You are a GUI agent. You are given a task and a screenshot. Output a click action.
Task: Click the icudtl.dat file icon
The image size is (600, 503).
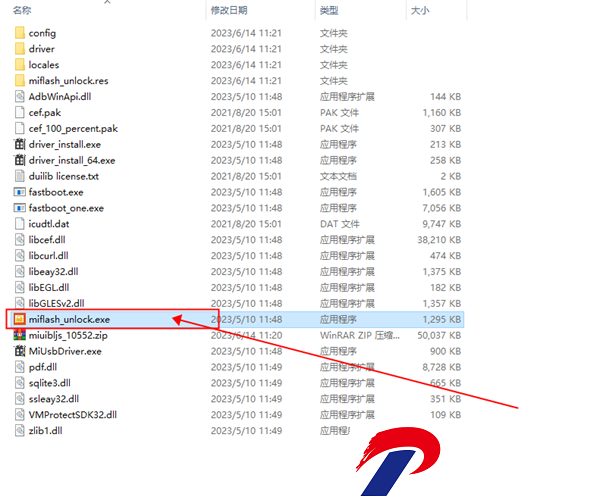tap(20, 224)
